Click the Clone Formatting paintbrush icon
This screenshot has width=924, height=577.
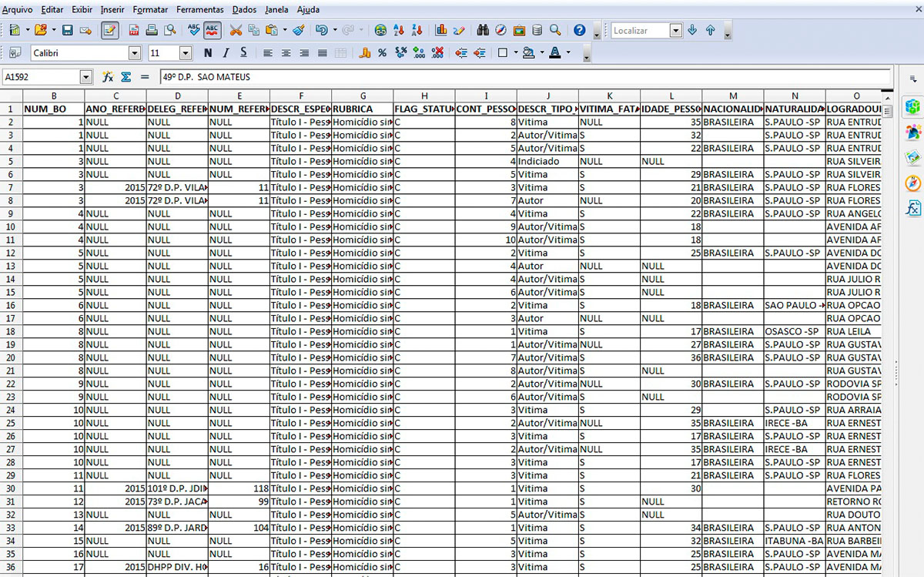pyautogui.click(x=299, y=31)
